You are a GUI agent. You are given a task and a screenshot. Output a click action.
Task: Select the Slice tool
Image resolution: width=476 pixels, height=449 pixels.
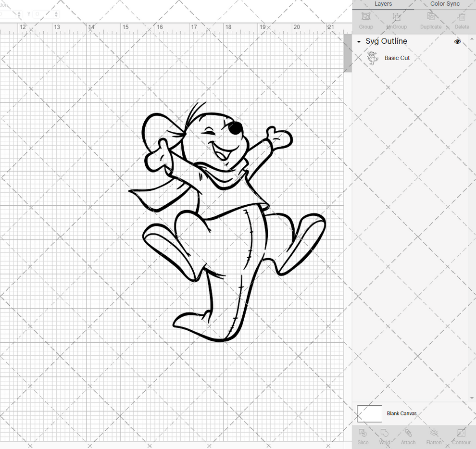[363, 437]
